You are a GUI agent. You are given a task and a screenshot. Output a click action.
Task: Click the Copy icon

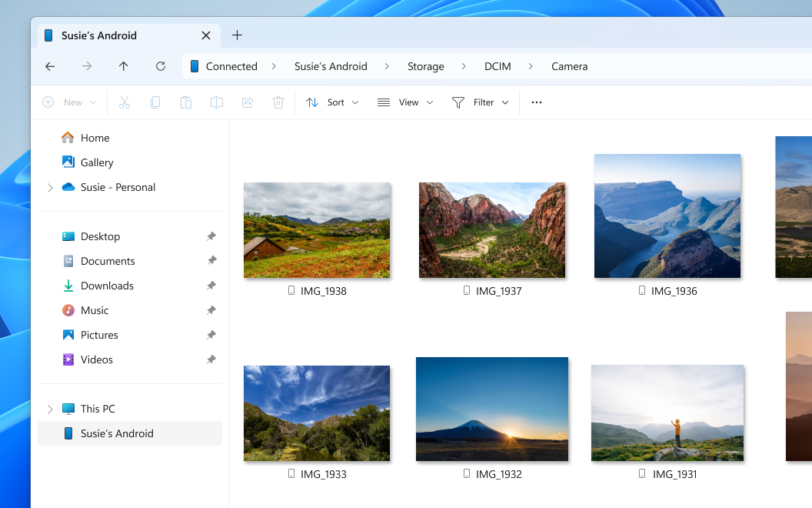[x=155, y=102]
